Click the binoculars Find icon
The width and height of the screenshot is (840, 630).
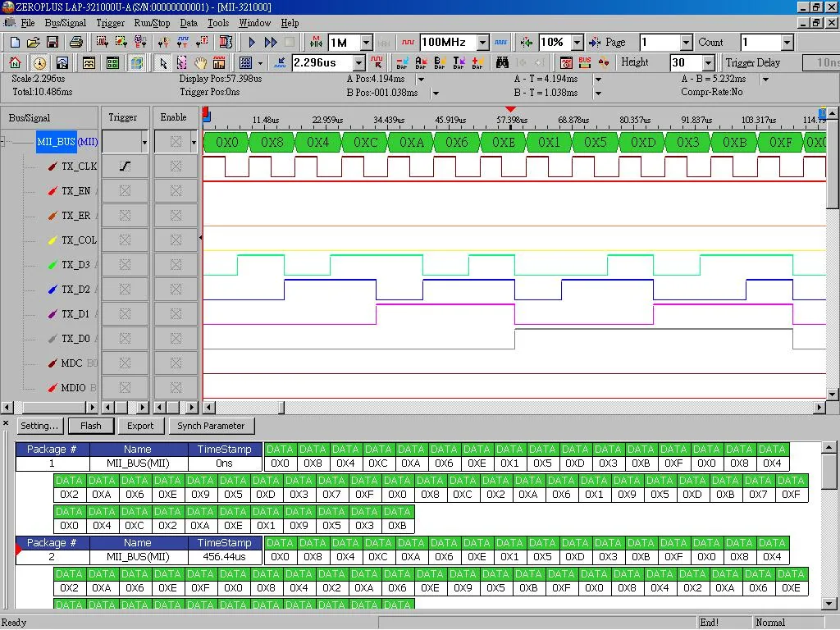coord(502,62)
